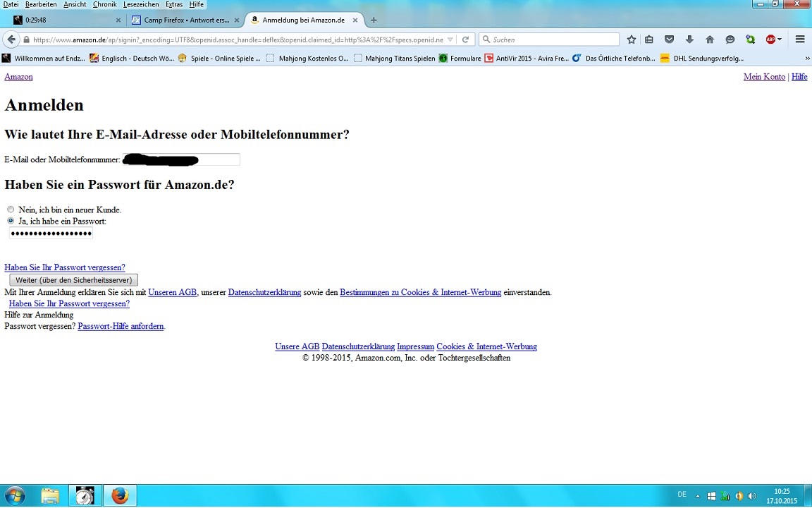Viewport: 812px width, 508px height.
Task: Click the Suchen search box
Action: click(x=549, y=40)
